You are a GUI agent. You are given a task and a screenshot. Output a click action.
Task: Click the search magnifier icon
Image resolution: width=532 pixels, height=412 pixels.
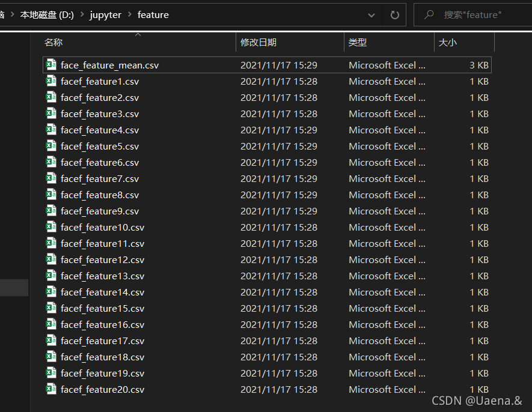[429, 15]
